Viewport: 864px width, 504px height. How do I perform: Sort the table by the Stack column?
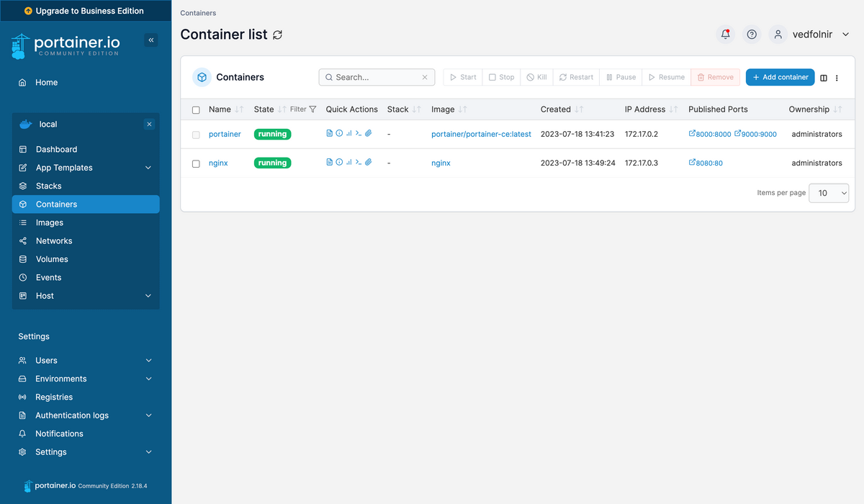[x=404, y=109]
